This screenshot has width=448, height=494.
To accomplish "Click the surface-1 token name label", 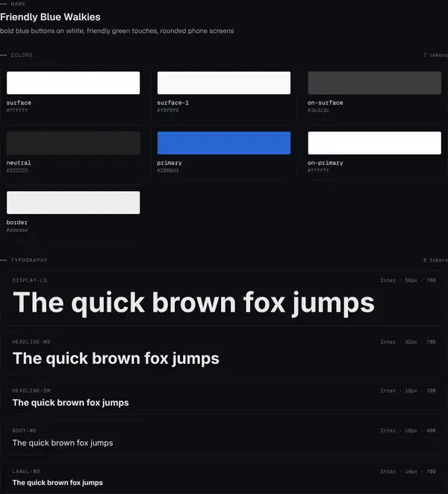I will pos(172,102).
